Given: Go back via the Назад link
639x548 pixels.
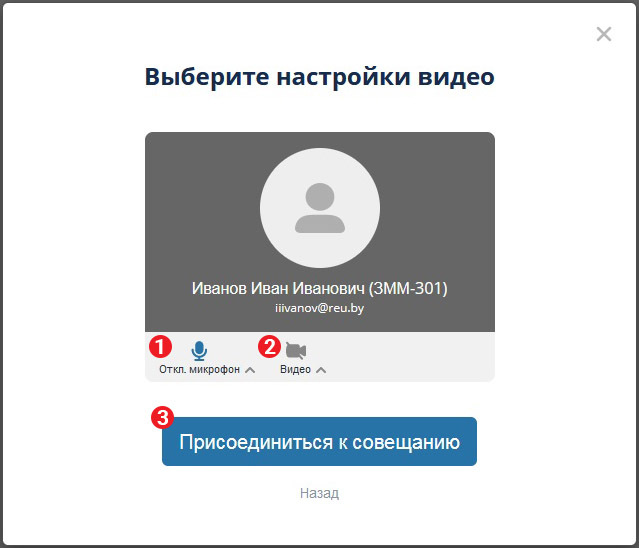Looking at the screenshot, I should [319, 493].
